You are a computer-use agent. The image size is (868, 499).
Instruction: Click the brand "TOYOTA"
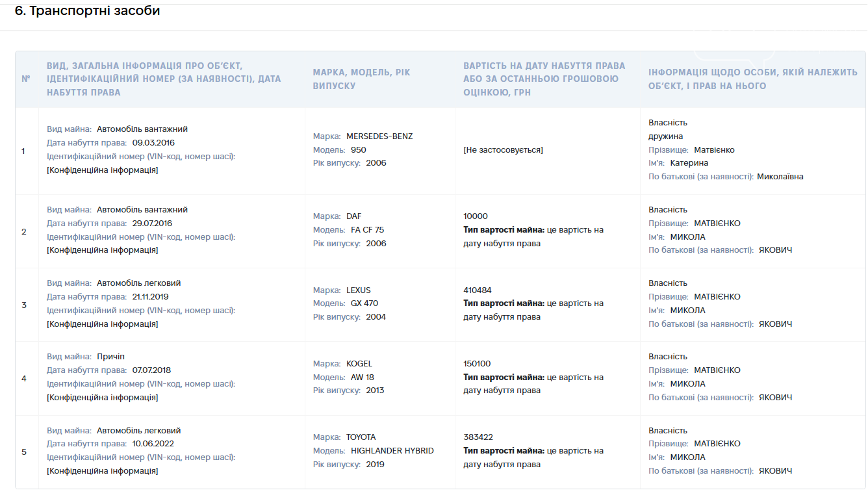click(361, 437)
